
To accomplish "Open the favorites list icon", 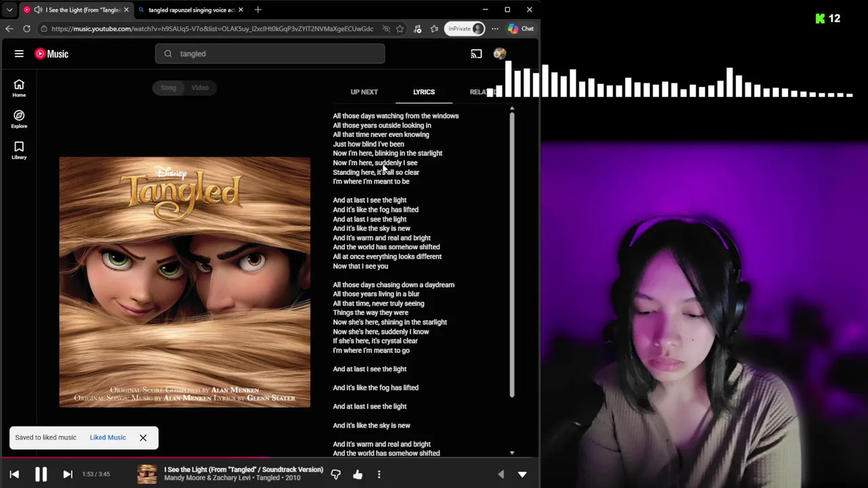I will coord(434,28).
